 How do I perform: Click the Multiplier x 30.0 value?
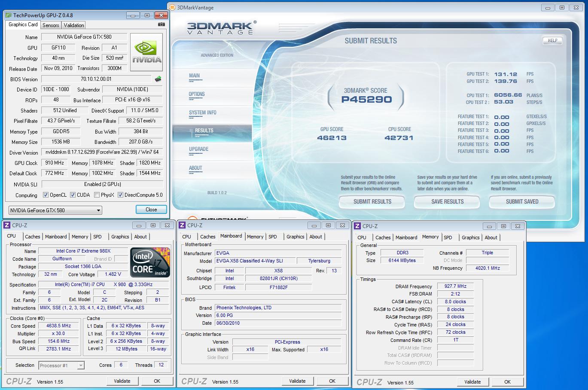click(59, 334)
